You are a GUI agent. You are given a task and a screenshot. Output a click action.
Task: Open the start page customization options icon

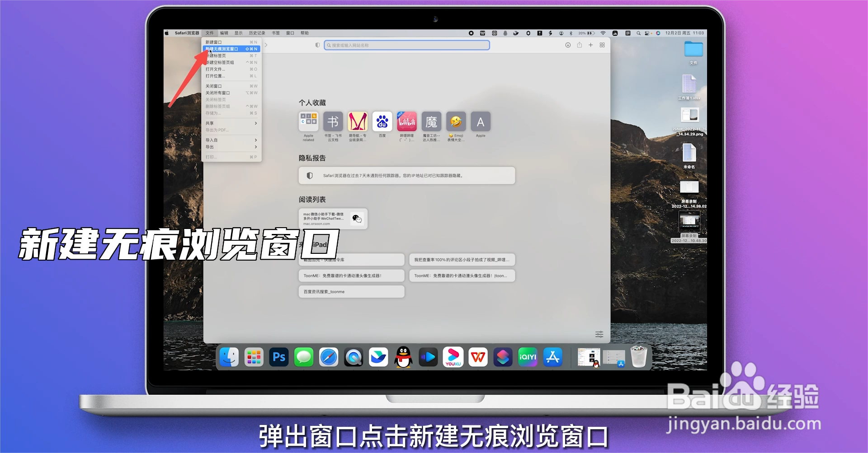[599, 334]
